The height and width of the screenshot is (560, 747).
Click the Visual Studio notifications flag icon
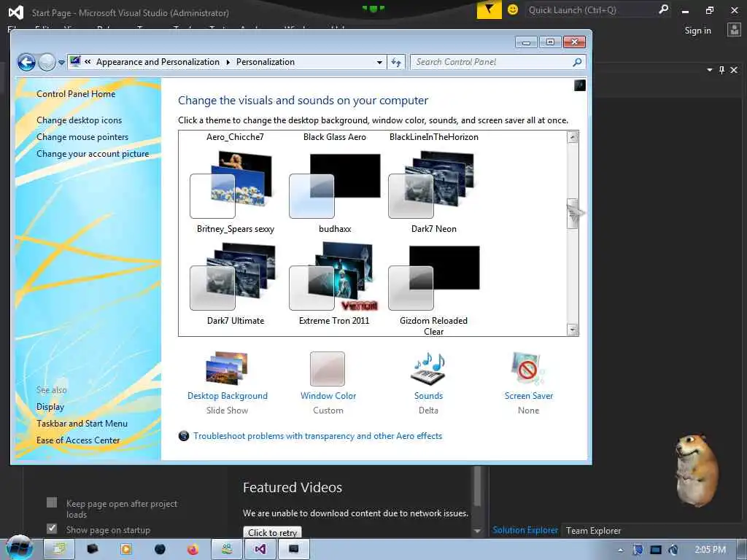click(x=489, y=9)
